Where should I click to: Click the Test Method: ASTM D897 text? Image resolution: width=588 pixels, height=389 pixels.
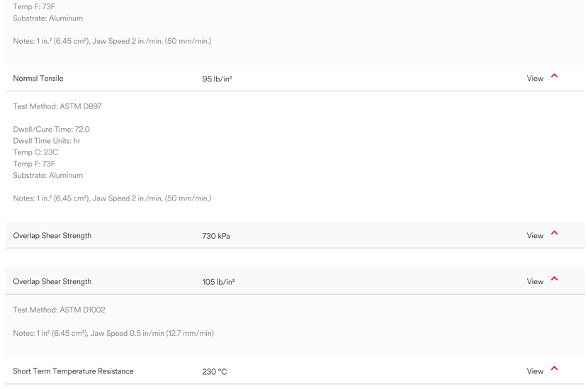[57, 107]
